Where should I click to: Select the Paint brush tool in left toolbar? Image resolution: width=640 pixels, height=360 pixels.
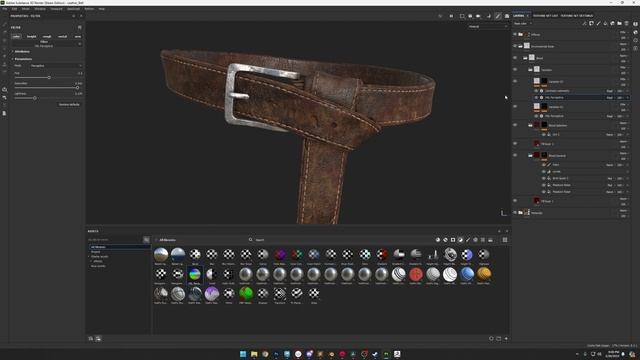(4, 25)
